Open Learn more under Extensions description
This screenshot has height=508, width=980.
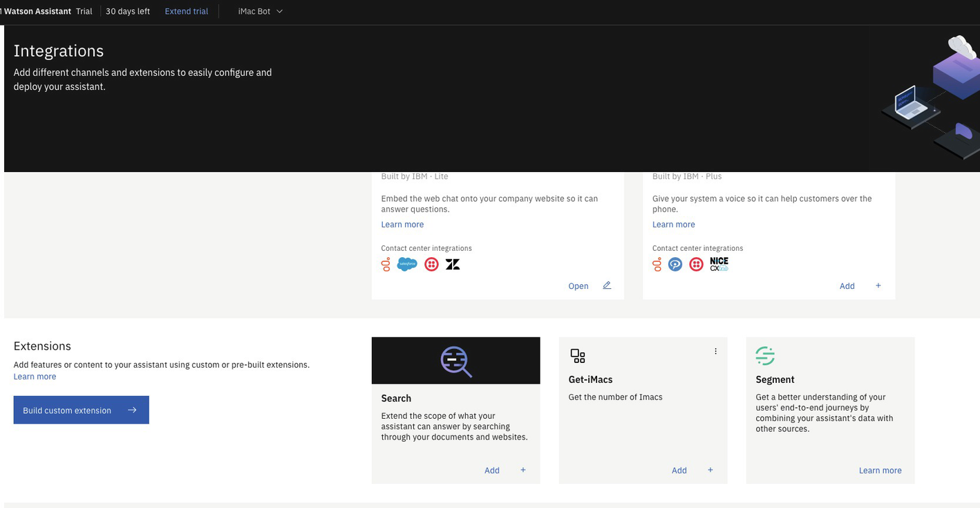(x=35, y=377)
